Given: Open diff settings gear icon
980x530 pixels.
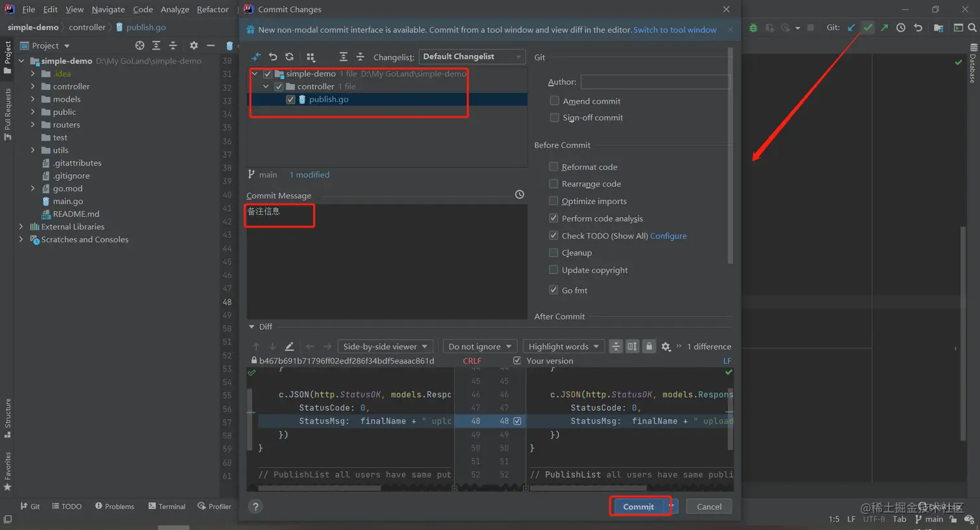Looking at the screenshot, I should click(x=666, y=347).
